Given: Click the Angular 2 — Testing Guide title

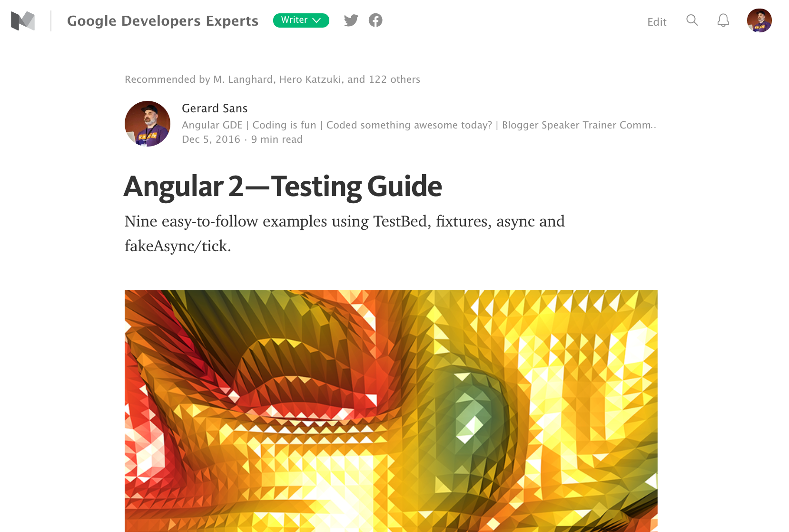Looking at the screenshot, I should (283, 186).
